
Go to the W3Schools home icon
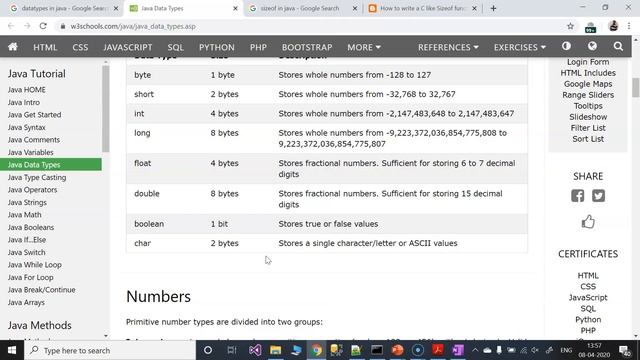tap(13, 47)
